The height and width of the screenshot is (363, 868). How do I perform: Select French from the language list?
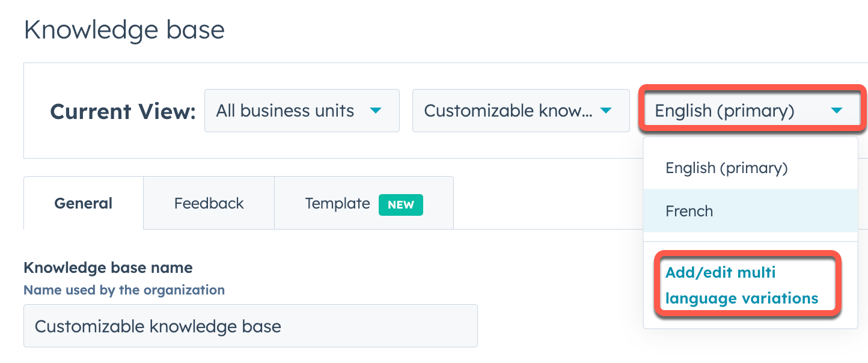(x=689, y=211)
